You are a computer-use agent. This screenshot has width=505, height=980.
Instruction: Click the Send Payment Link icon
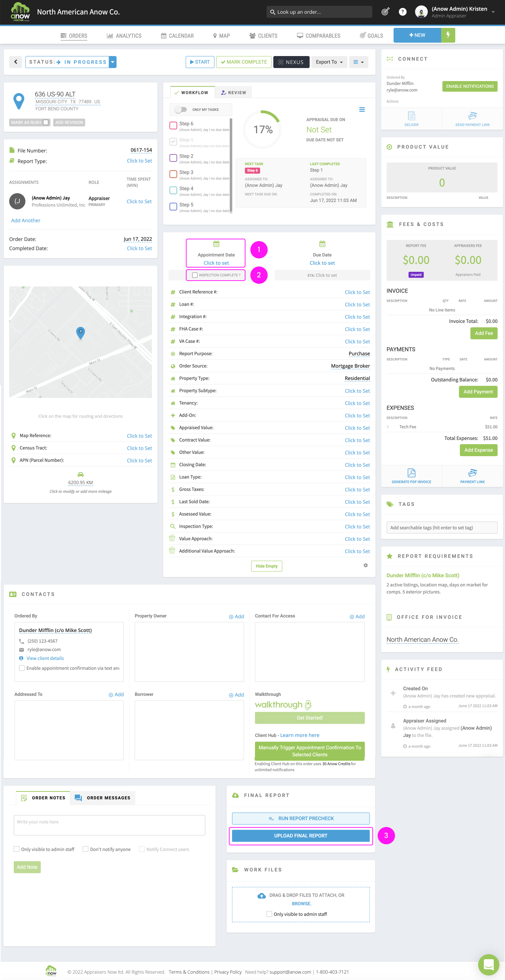[472, 116]
